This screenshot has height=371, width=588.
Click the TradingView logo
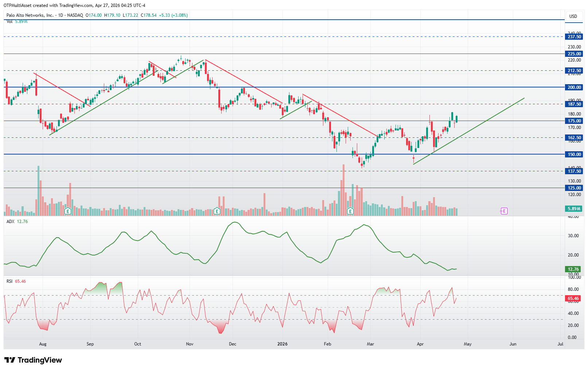[x=33, y=360]
